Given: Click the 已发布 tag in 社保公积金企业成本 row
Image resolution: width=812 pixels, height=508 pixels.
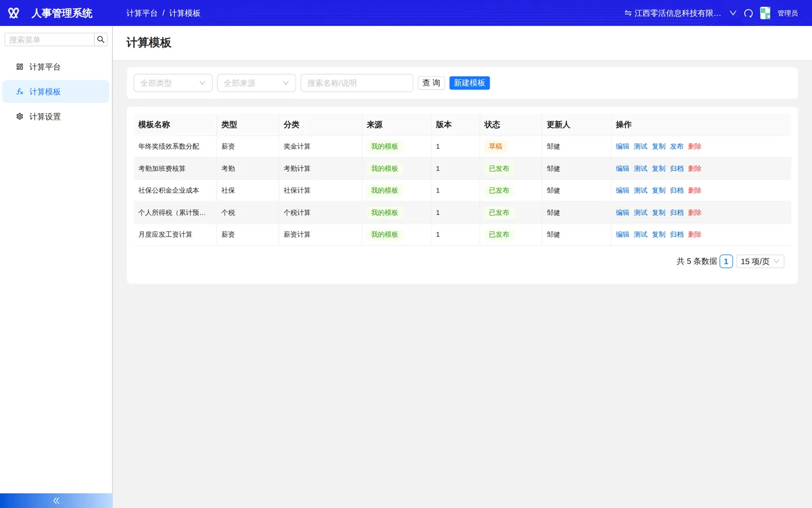Looking at the screenshot, I should pos(499,190).
